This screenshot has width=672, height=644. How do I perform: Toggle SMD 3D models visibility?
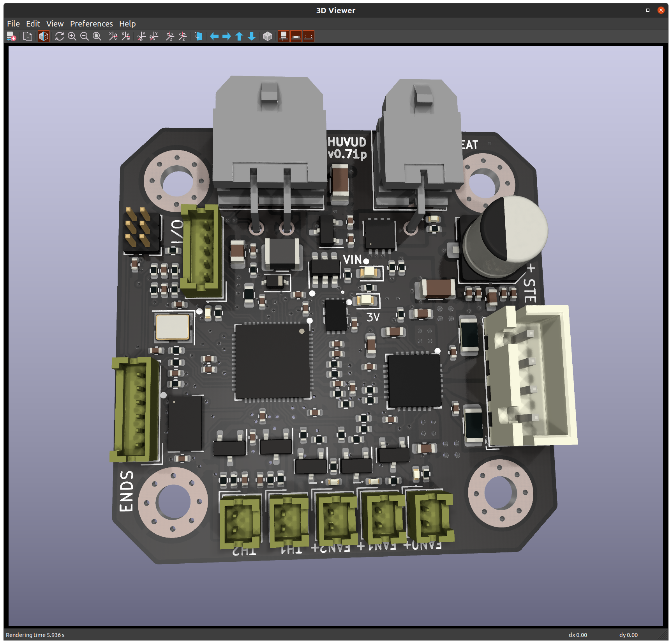(x=296, y=37)
